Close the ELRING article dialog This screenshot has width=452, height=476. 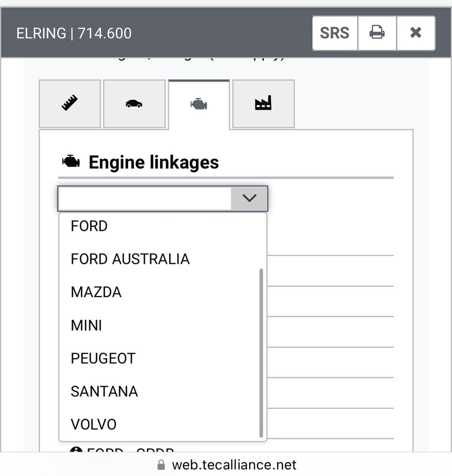click(416, 33)
